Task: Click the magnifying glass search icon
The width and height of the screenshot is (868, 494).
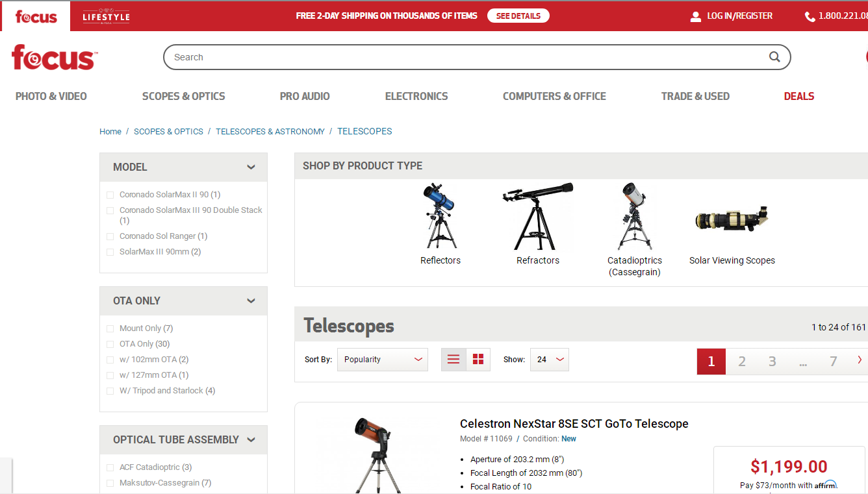Action: 774,57
